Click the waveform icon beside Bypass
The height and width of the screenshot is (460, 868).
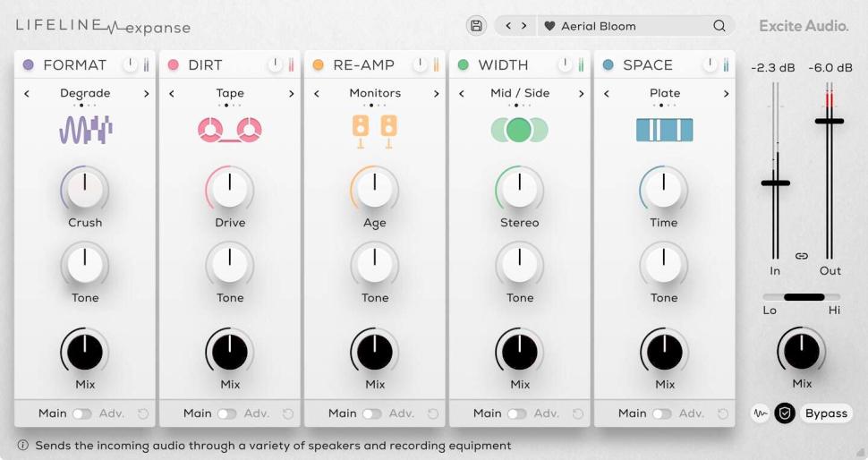click(x=761, y=413)
